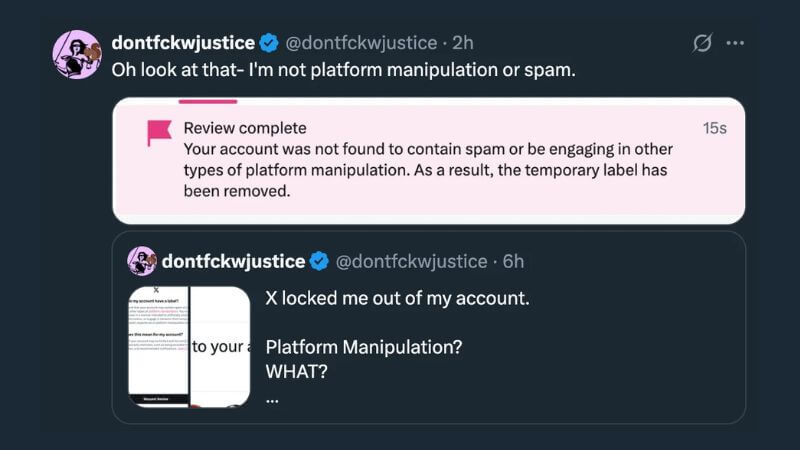This screenshot has width=800, height=450.
Task: Click the quoted post's verified badge
Action: coord(319,261)
